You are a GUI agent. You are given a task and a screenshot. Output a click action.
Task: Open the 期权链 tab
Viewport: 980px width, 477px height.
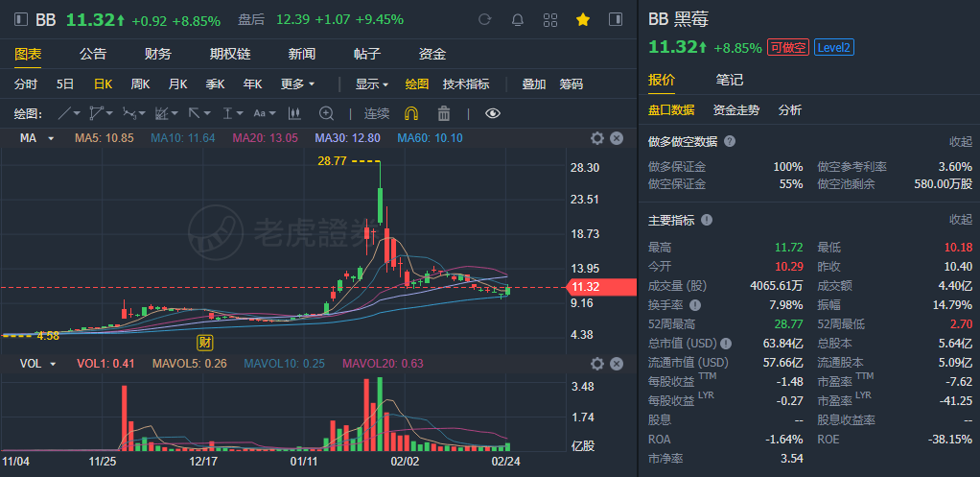(230, 55)
